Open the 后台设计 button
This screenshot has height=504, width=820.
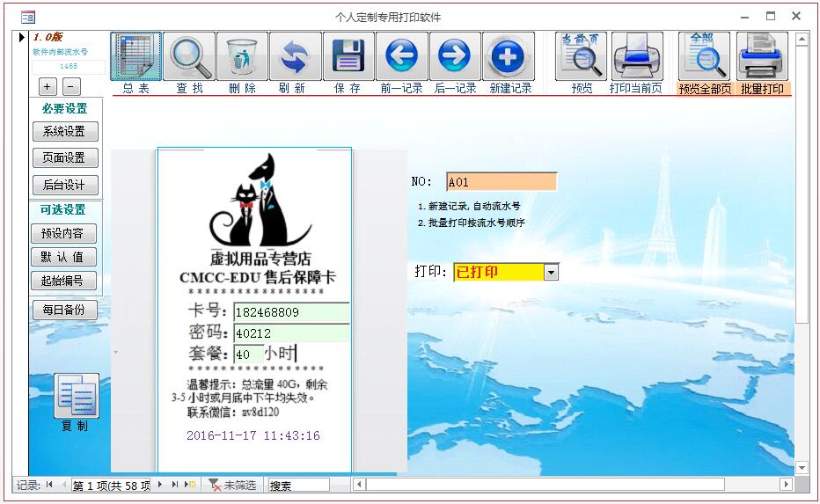point(65,185)
